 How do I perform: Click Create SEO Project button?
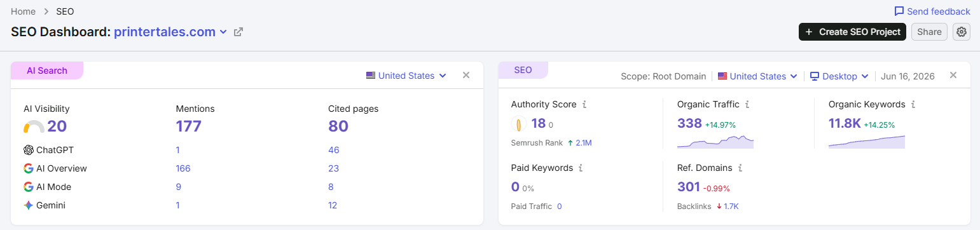tap(852, 32)
